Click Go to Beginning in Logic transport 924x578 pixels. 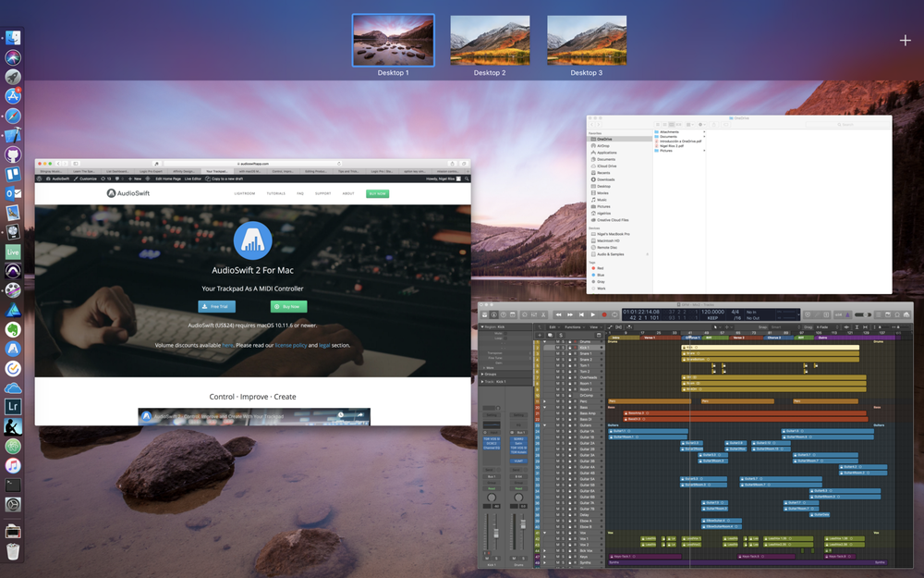coord(581,315)
